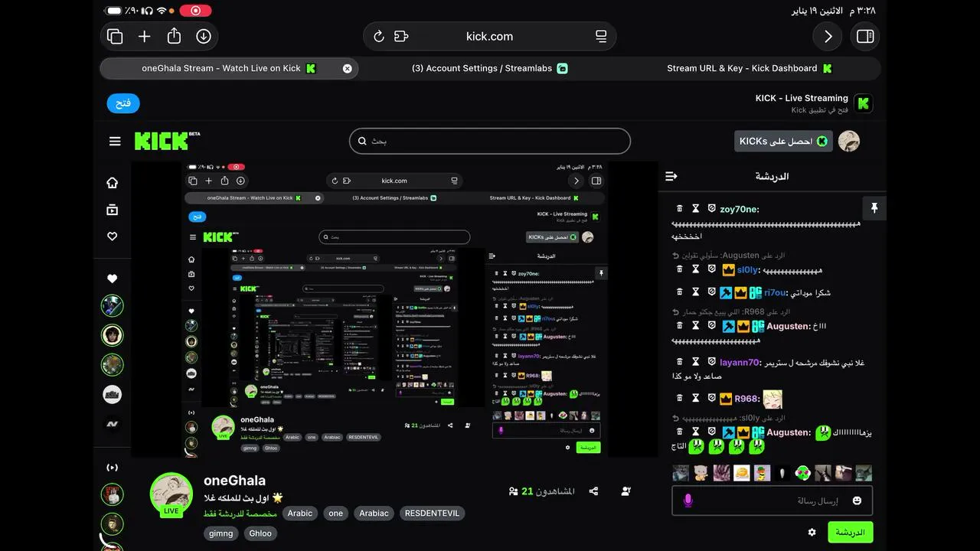Screen dimensions: 980x551
Task: Add a new Safari tab
Action: (144, 36)
